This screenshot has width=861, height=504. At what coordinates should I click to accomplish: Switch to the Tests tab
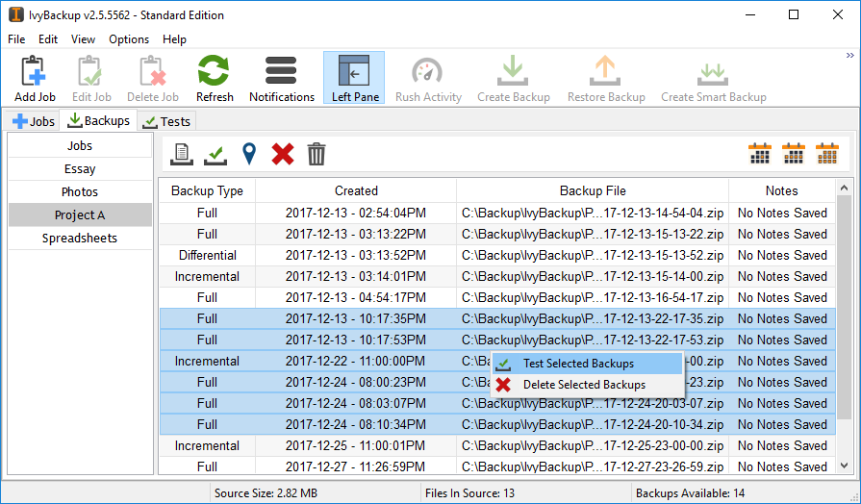click(x=166, y=121)
